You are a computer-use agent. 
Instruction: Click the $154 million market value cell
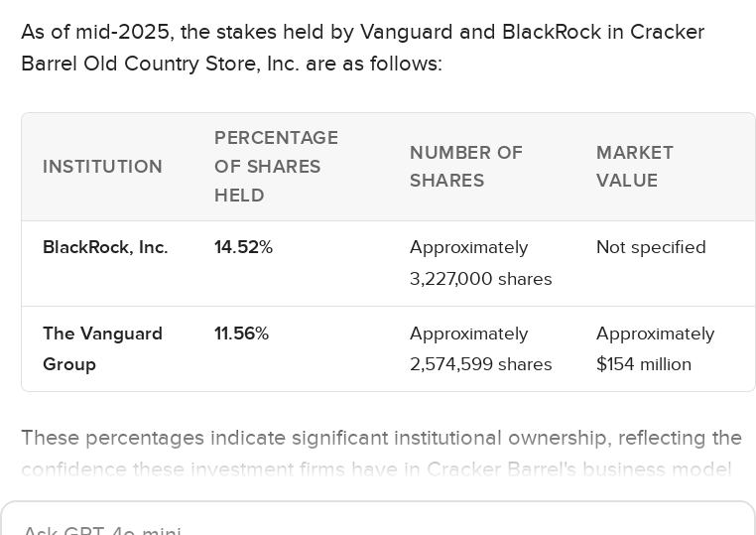point(655,349)
